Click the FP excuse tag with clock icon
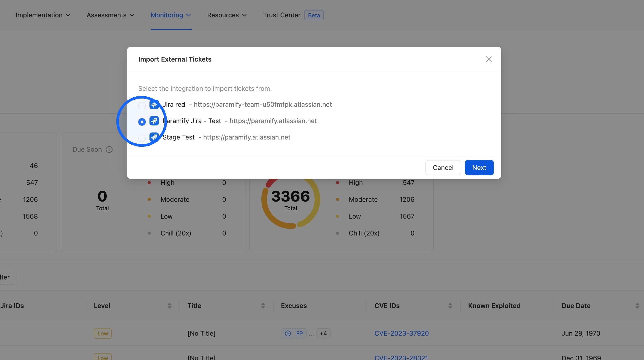This screenshot has height=360, width=644. [294, 334]
